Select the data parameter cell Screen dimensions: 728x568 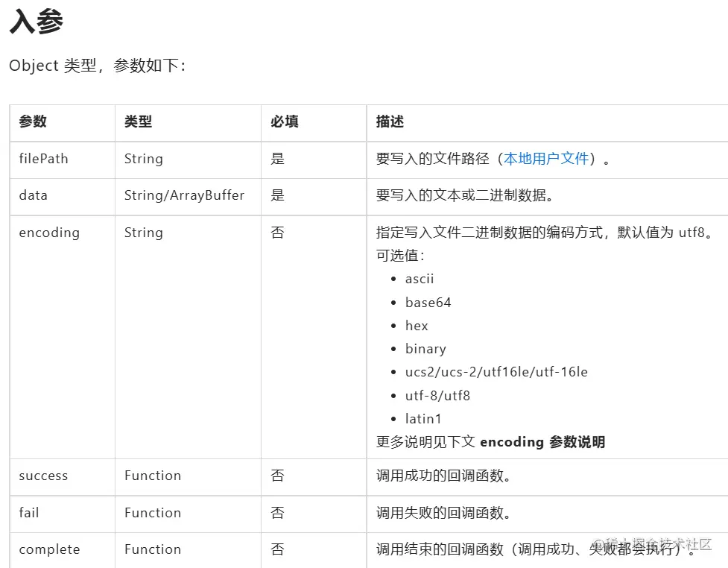tap(33, 195)
